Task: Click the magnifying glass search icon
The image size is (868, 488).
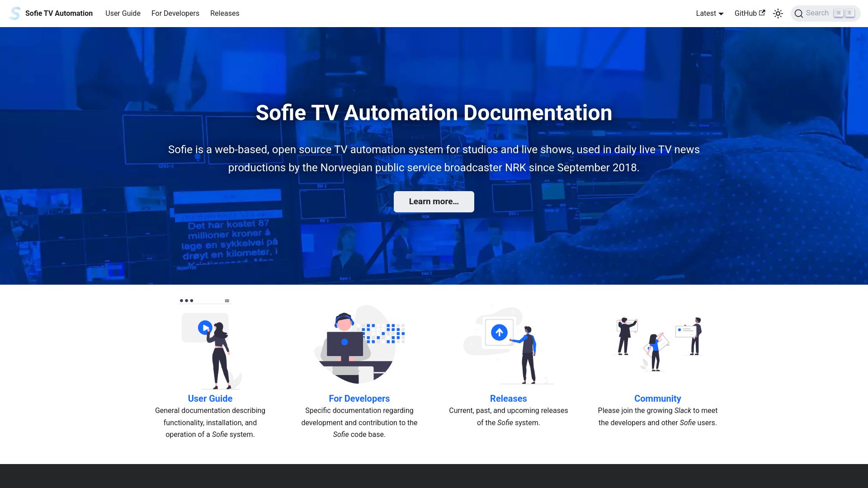Action: pyautogui.click(x=799, y=14)
